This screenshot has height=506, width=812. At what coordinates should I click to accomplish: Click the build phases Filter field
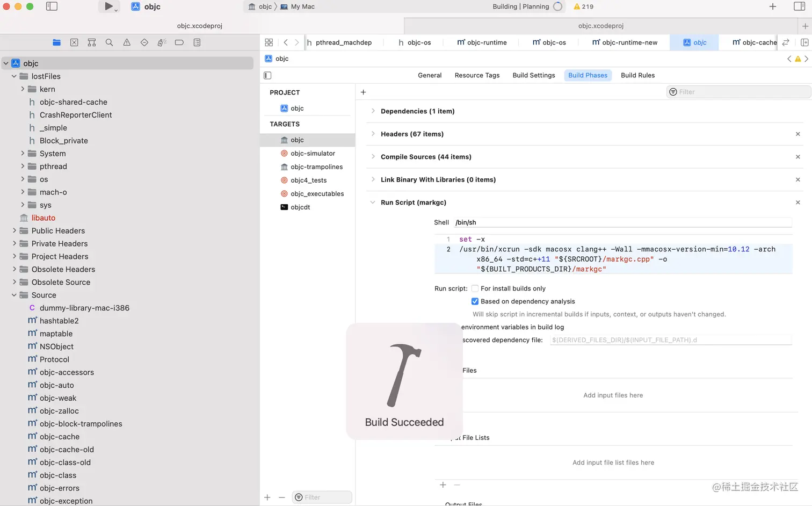[739, 92]
